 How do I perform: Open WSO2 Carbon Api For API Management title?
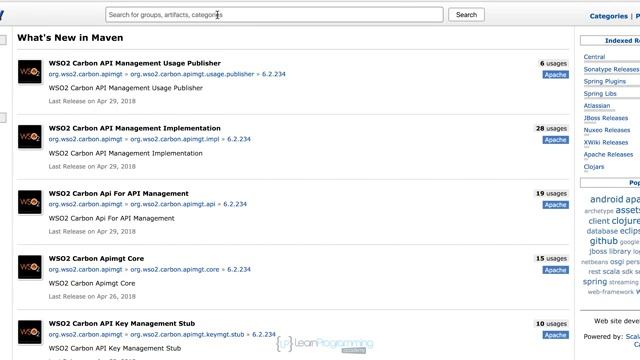[x=118, y=193]
